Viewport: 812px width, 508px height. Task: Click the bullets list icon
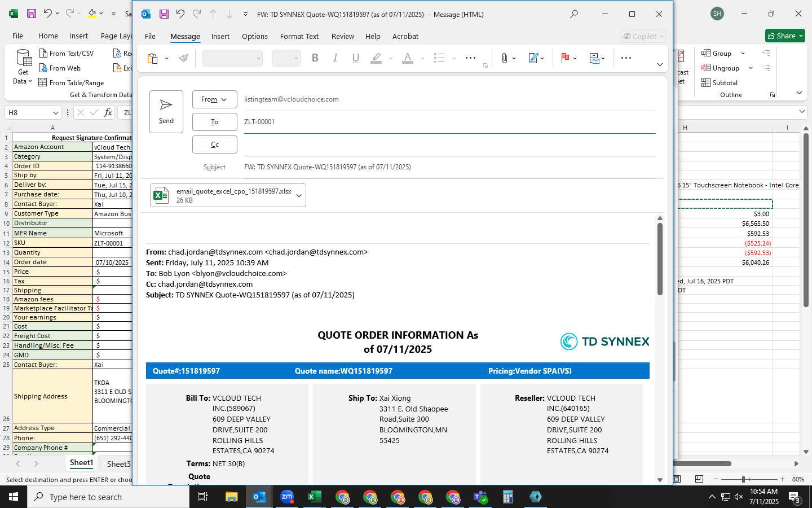tap(439, 58)
